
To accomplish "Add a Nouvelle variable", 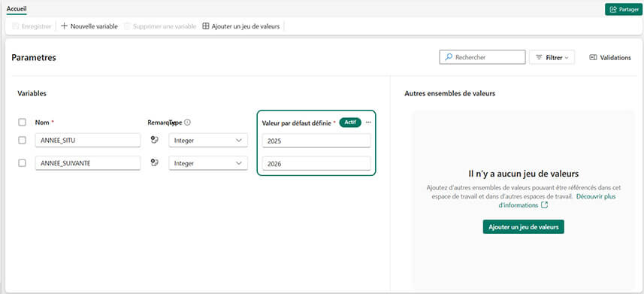I will [x=89, y=26].
